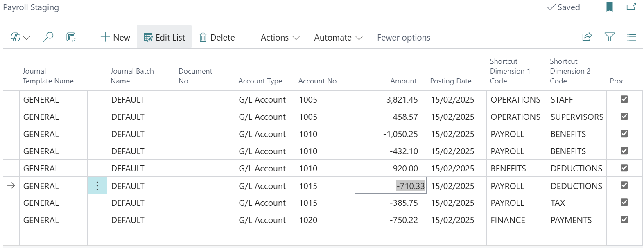Image resolution: width=644 pixels, height=248 pixels.
Task: Toggle Processed checkbox for -432.10 row
Action: [624, 151]
